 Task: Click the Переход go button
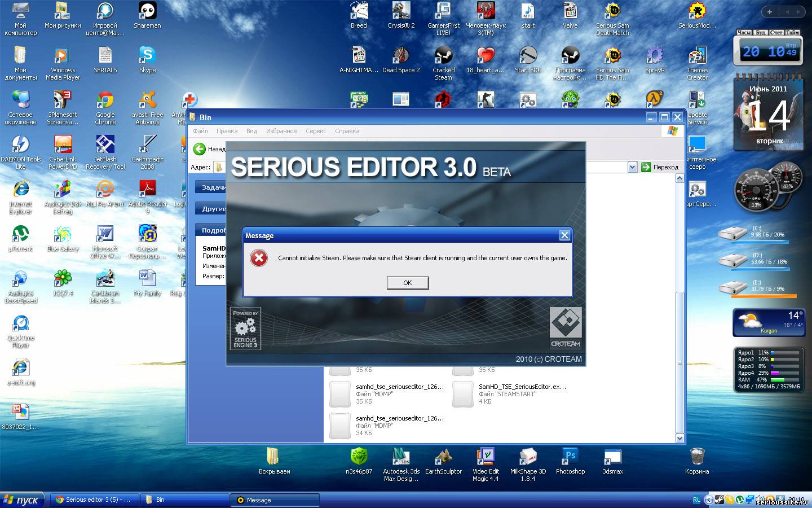click(x=660, y=167)
